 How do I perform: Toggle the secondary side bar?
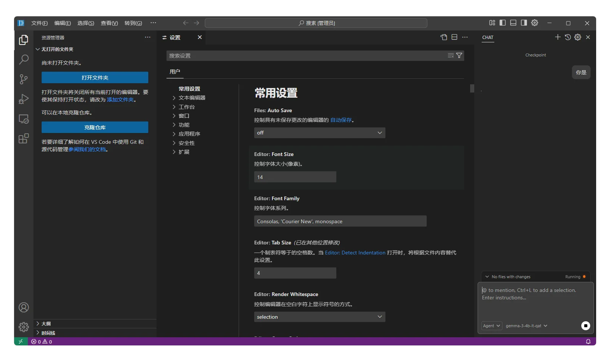tap(524, 23)
